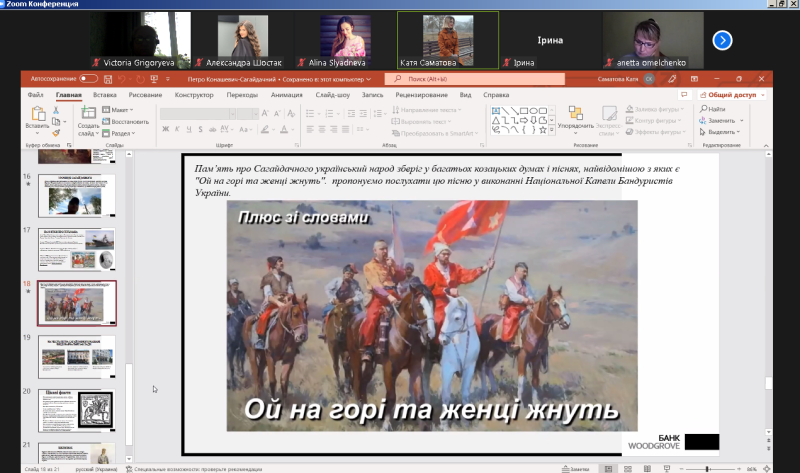Click the Эффекты фигуры button
Image resolution: width=800 pixels, height=473 pixels.
[x=656, y=132]
